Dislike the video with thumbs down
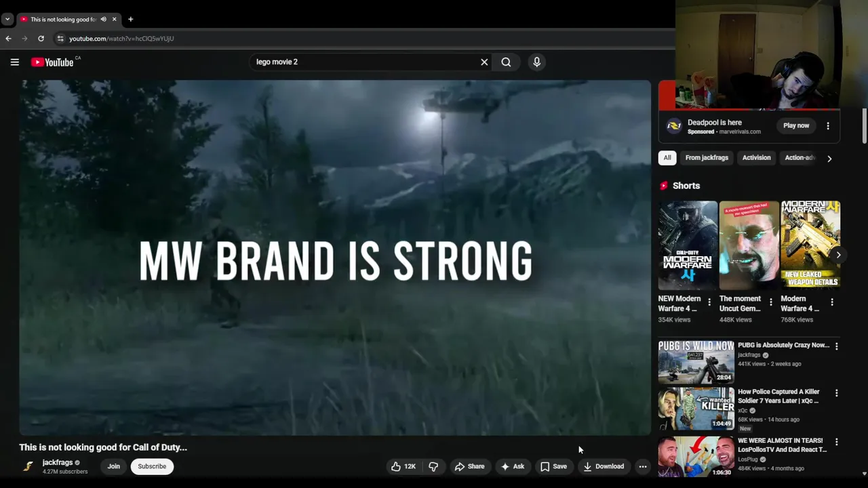 point(433,466)
